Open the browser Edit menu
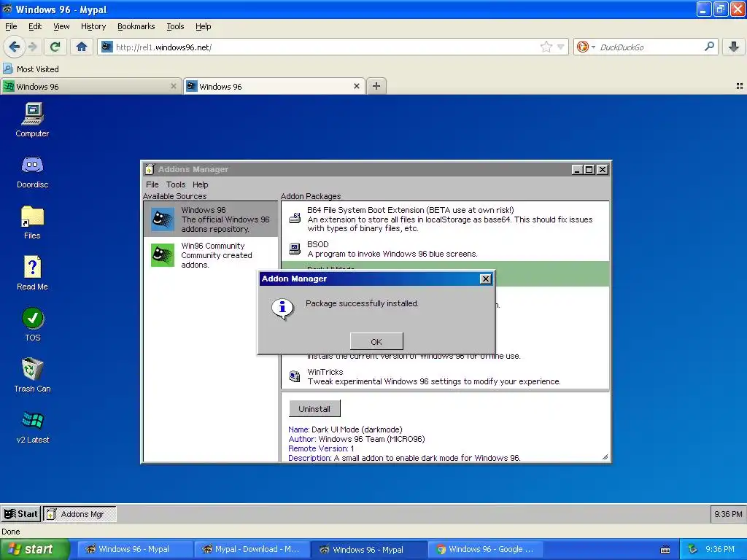 pos(35,26)
